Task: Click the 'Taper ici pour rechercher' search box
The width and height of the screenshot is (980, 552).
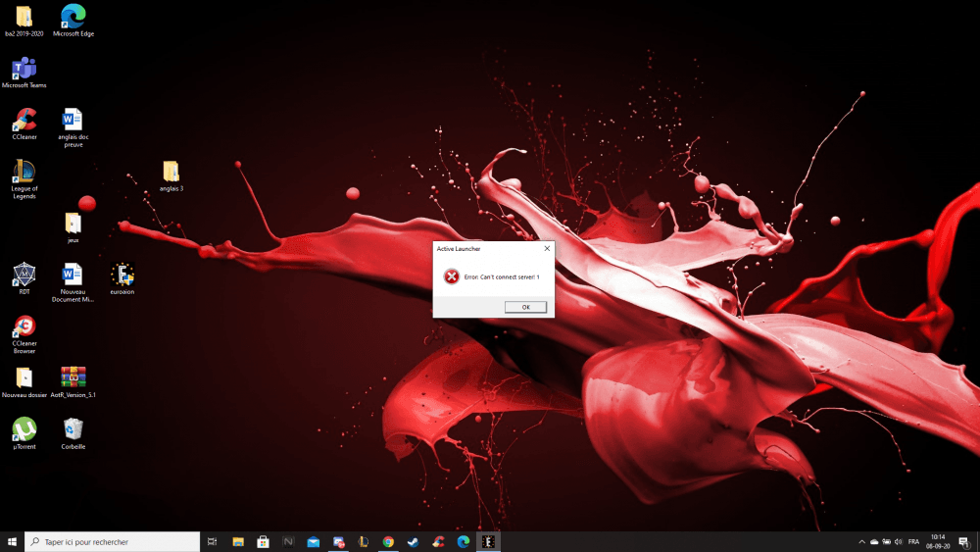Action: [113, 541]
